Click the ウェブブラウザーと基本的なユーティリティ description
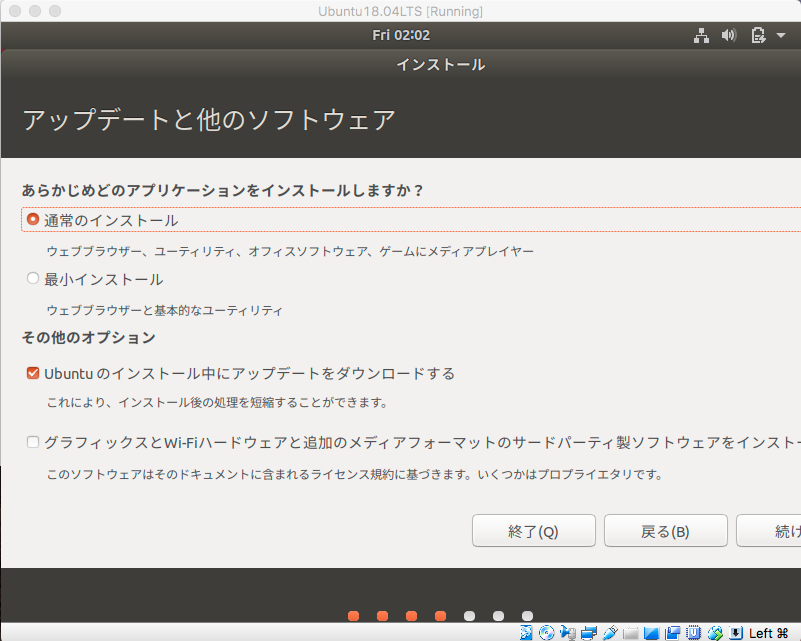801x641 pixels. tap(164, 310)
